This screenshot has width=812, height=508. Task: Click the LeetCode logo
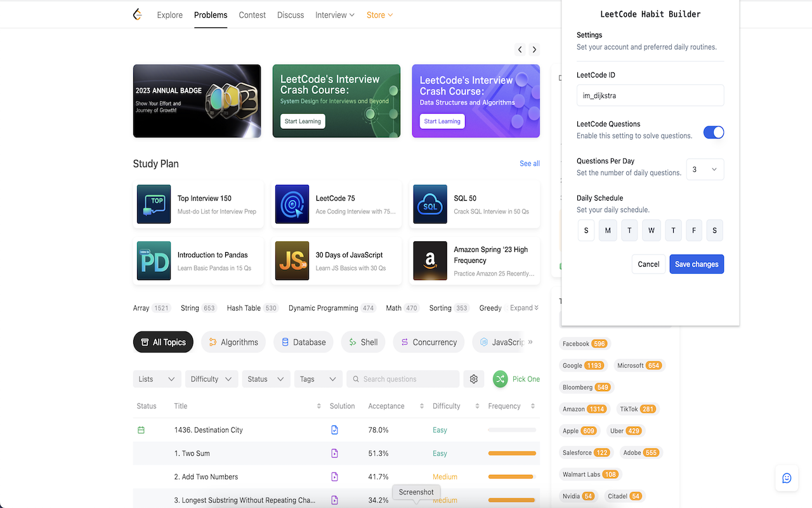(x=137, y=14)
